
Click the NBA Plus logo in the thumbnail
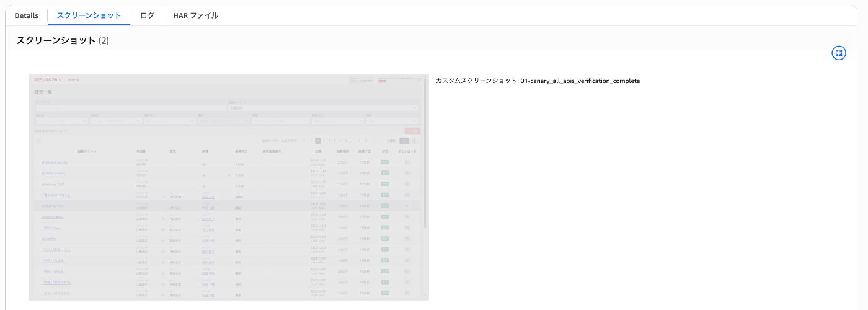coord(48,79)
